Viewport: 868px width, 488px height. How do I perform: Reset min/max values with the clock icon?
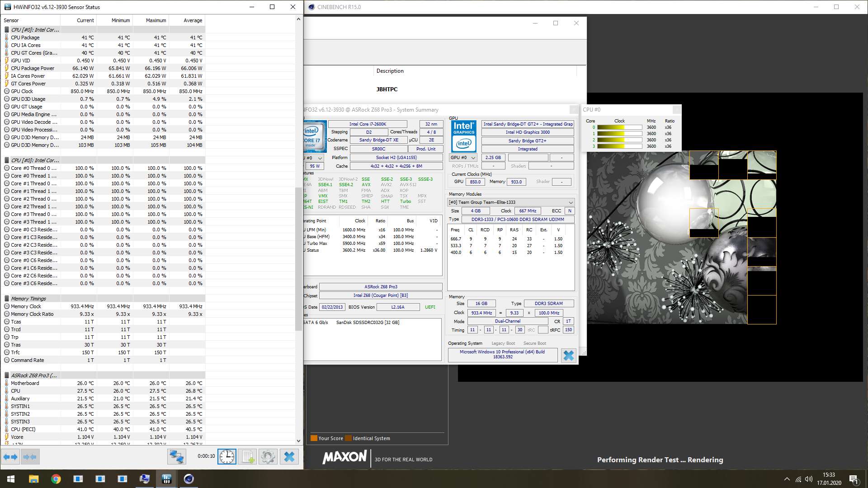[227, 457]
